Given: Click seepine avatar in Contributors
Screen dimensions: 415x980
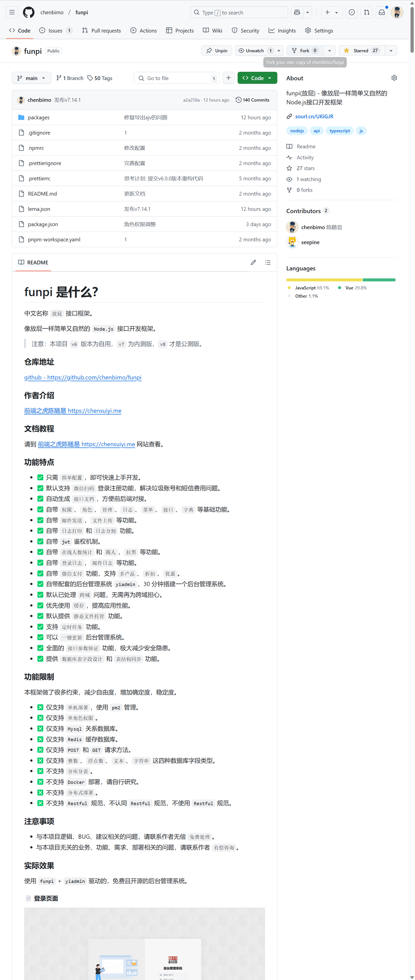Looking at the screenshot, I should tap(292, 242).
